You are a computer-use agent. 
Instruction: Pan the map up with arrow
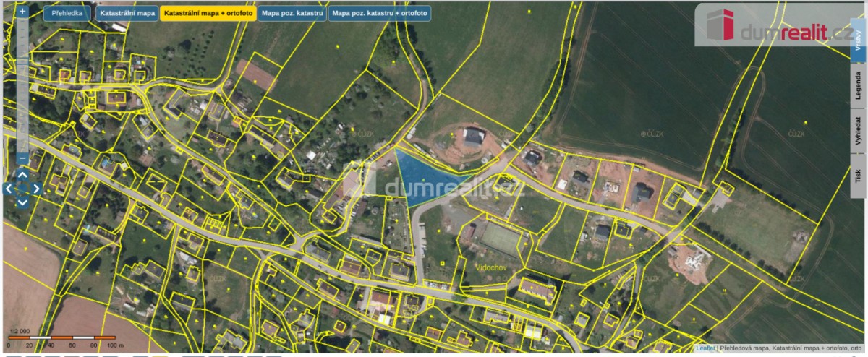[22, 176]
